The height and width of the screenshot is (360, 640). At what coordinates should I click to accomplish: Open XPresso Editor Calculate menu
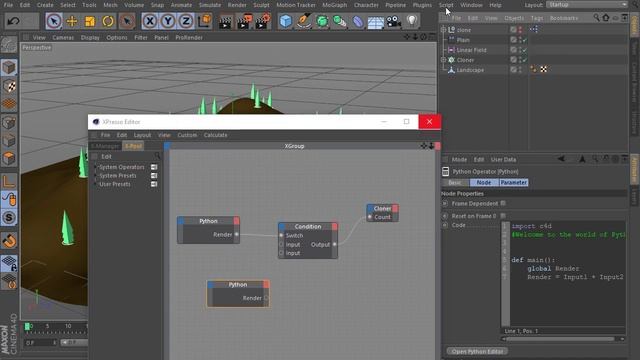coord(216,135)
